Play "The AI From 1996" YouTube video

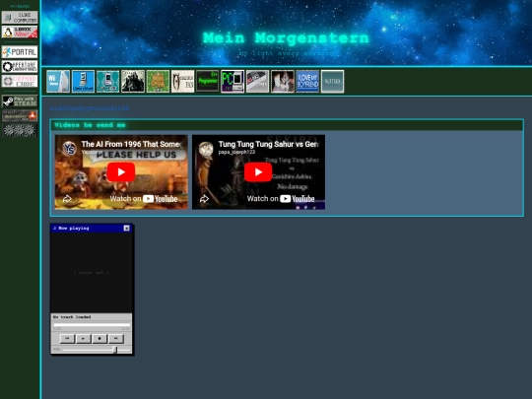click(121, 172)
